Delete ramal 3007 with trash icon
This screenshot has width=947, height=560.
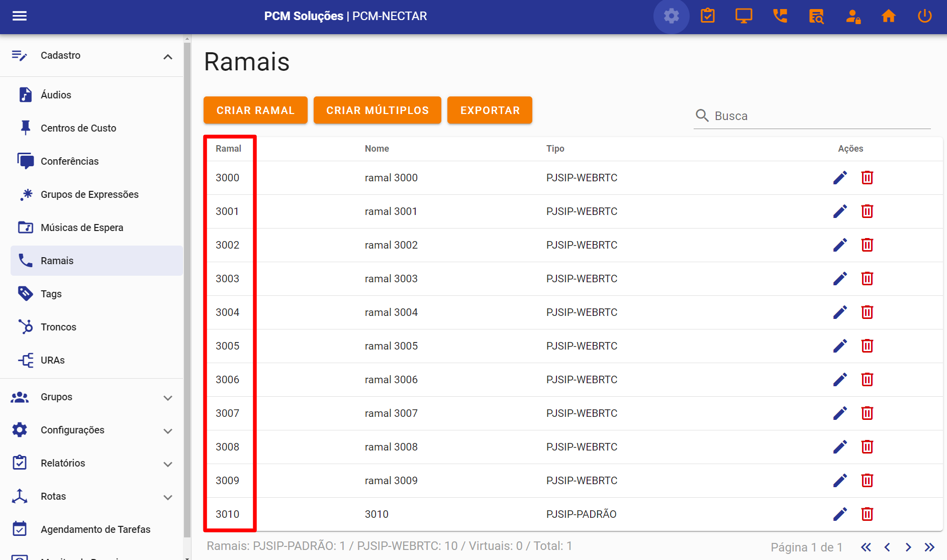point(867,413)
